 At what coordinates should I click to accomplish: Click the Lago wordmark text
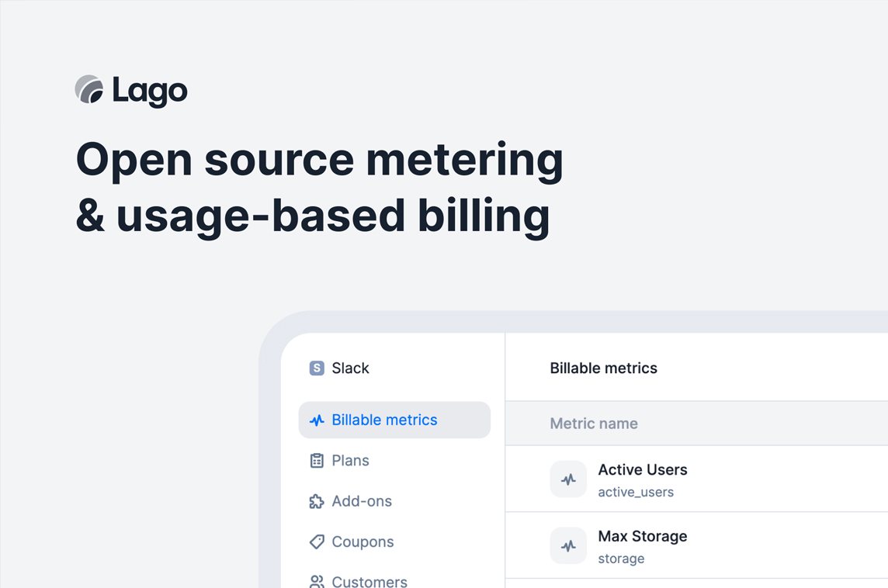(x=150, y=92)
